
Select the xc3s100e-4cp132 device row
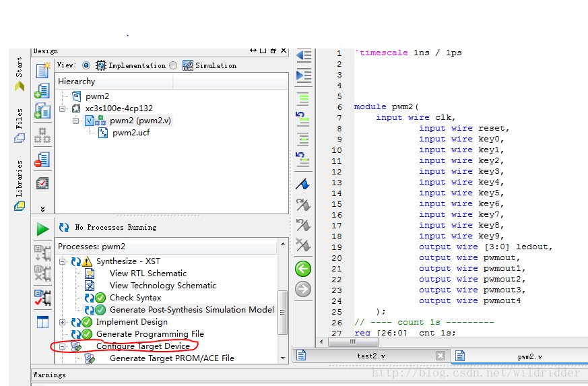[x=119, y=108]
